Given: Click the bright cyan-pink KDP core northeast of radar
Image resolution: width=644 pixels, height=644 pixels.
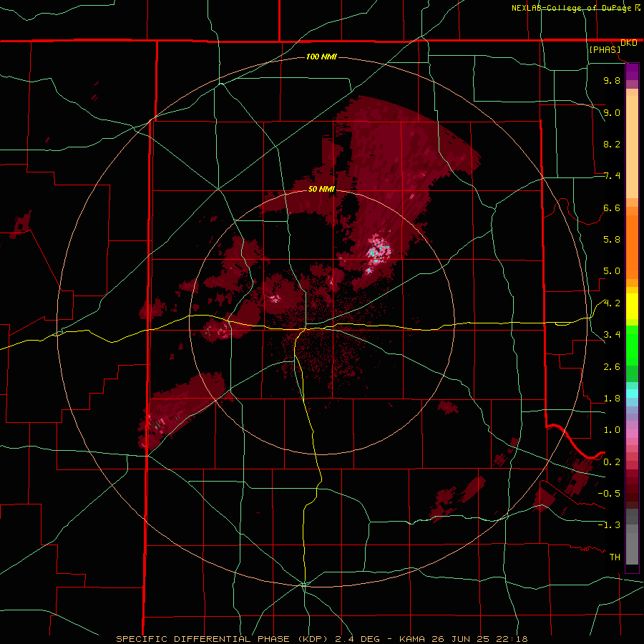Looking at the screenshot, I should (x=379, y=249).
